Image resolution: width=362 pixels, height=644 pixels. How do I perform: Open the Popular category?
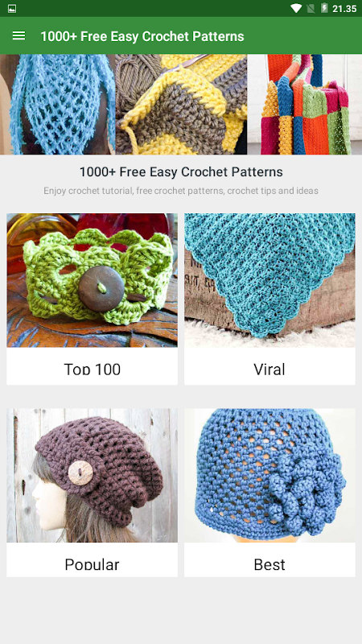(92, 564)
